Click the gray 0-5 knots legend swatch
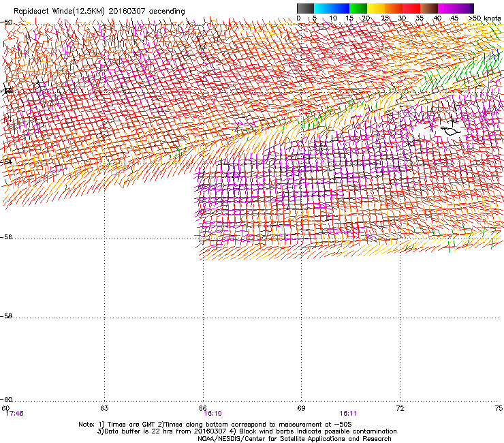This screenshot has height=443, width=504. [x=305, y=8]
